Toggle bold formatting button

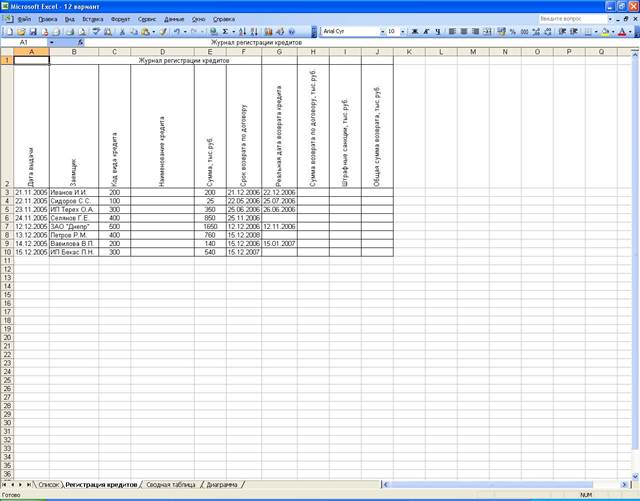point(412,32)
